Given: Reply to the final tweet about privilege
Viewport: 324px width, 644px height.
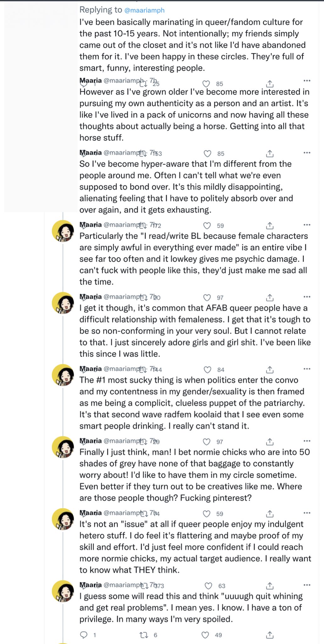Looking at the screenshot, I should point(84,635).
